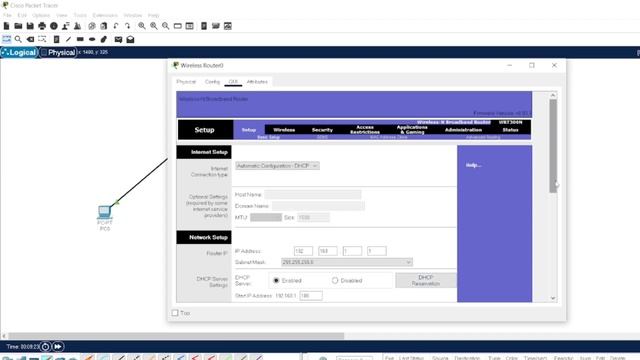The width and height of the screenshot is (640, 360).
Task: Click the router GUI vertical scrollbar thumb
Action: click(553, 146)
